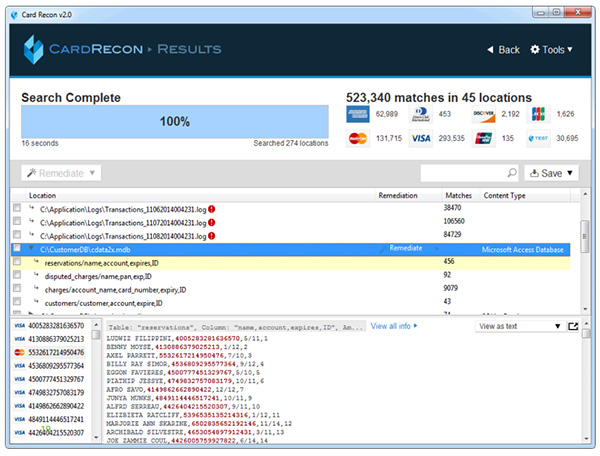Select the reservations/name,account,expires,ID row
Screen dimensions: 600x456
click(x=291, y=263)
